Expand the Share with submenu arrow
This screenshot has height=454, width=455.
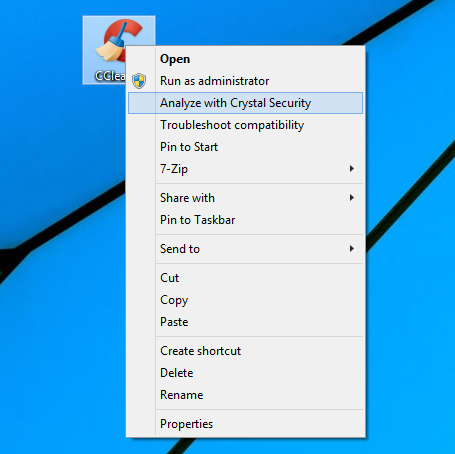coord(352,198)
